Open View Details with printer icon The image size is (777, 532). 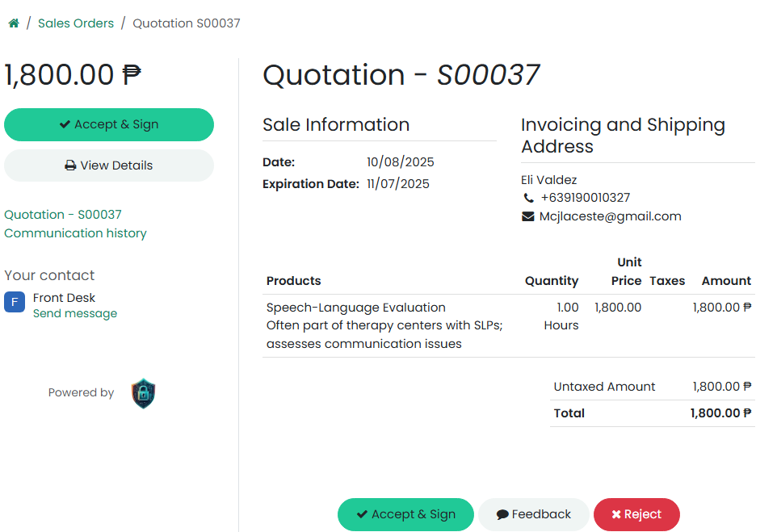[x=109, y=165]
